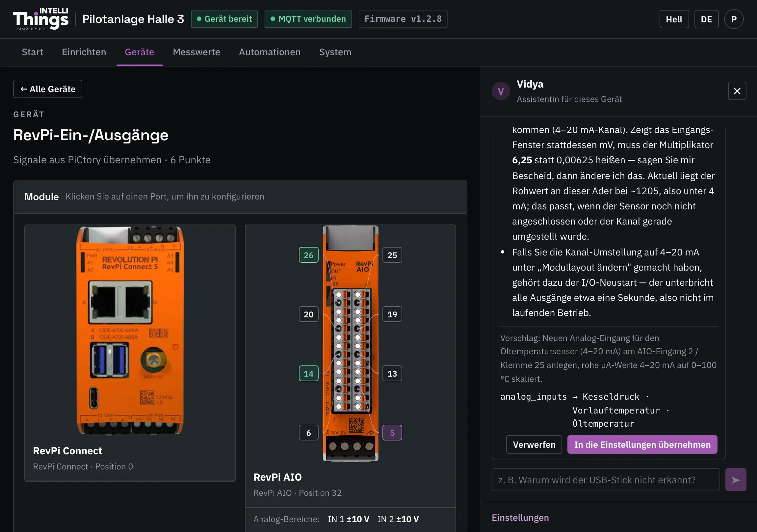The width and height of the screenshot is (757, 532).
Task: Select port 13 on RevPi AIO
Action: tap(392, 374)
